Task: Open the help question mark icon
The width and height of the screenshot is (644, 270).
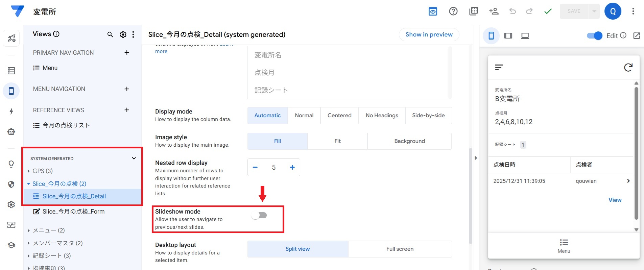Action: coord(453,11)
